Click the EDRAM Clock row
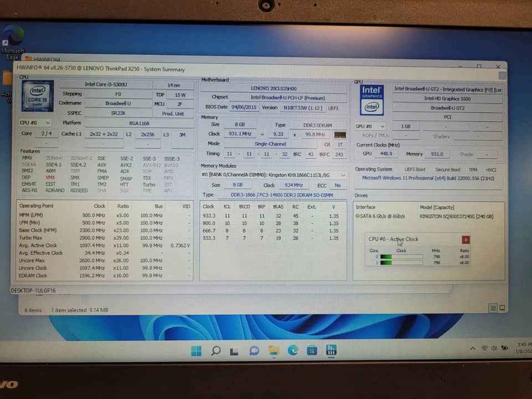This screenshot has height=399, width=532. (x=104, y=275)
